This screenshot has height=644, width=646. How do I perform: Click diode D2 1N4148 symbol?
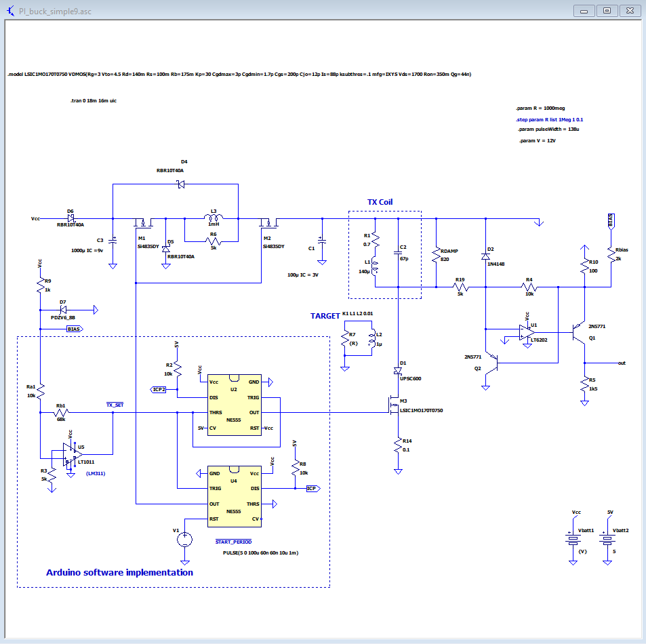(486, 256)
